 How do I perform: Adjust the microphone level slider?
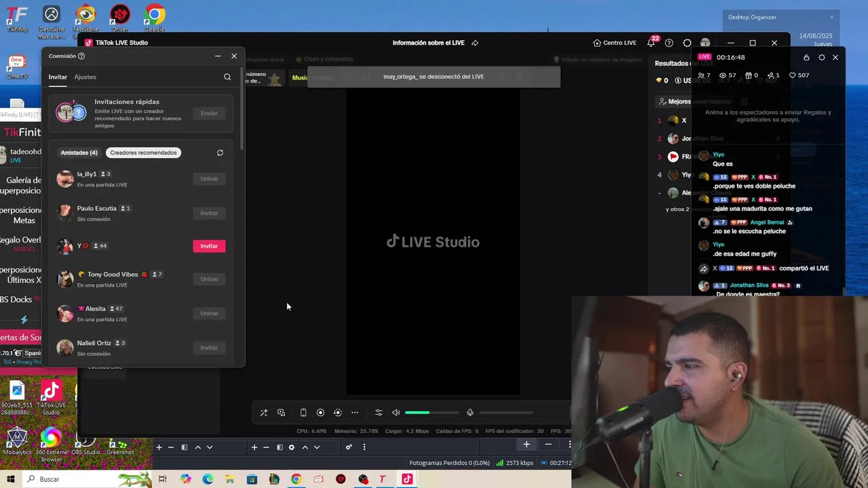point(506,413)
